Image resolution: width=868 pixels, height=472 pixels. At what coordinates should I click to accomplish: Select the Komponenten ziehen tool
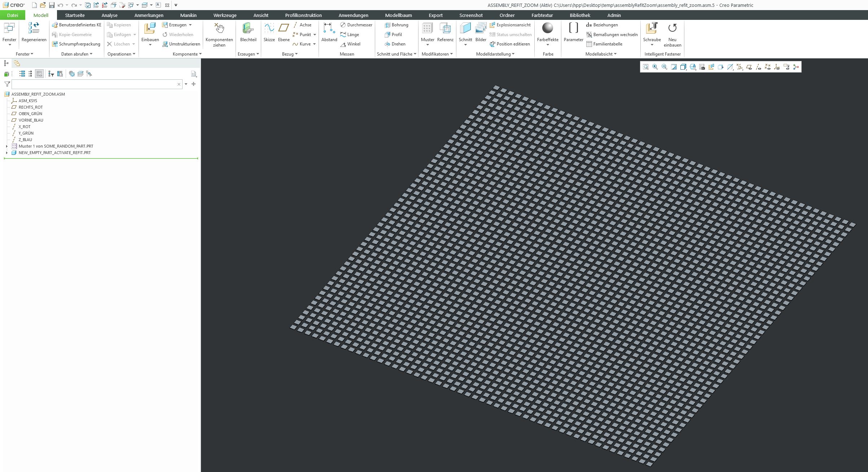(219, 34)
